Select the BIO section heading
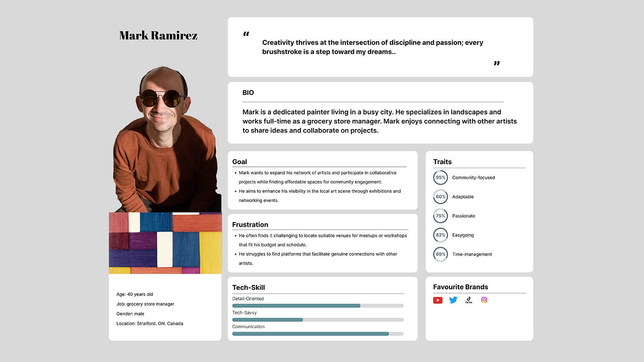Screen dimensions: 644x362 click(x=248, y=93)
